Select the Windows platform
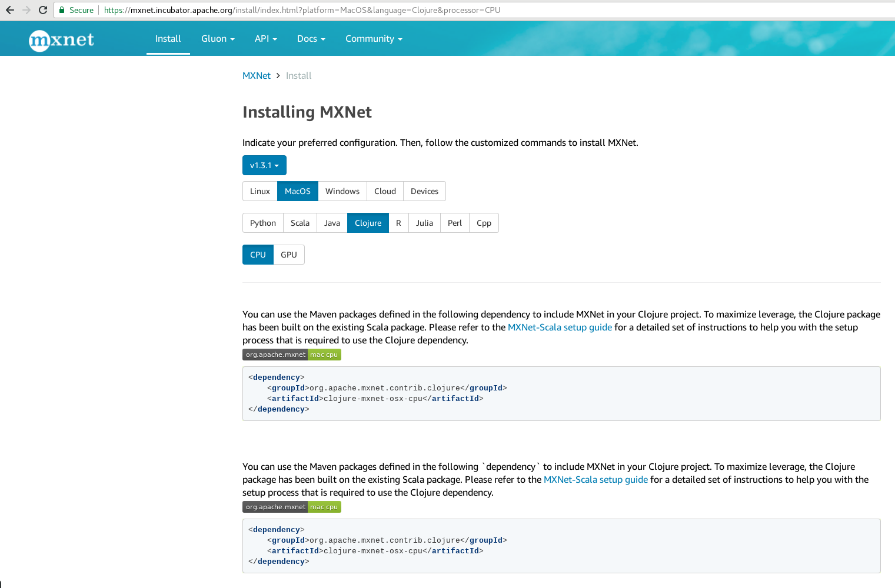Screen dimensions: 895x588 coord(342,191)
